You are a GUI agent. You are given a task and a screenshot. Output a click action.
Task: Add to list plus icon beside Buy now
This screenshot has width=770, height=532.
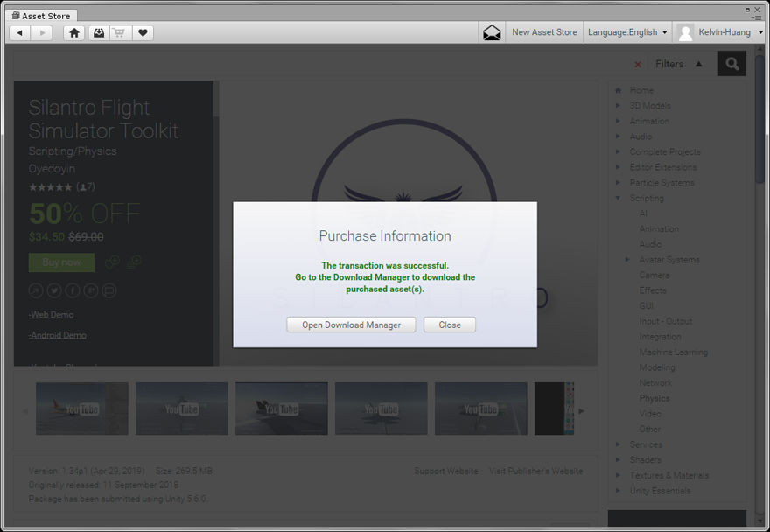point(134,262)
